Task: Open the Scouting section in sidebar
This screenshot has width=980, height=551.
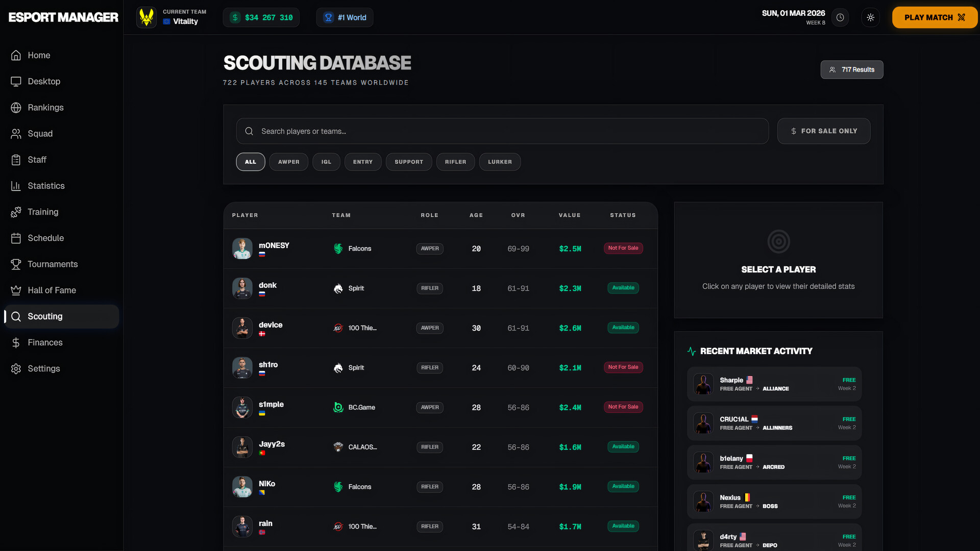Action: coord(44,316)
